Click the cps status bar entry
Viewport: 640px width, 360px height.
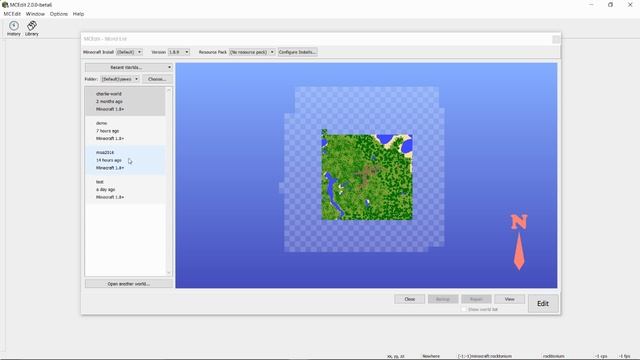601,356
